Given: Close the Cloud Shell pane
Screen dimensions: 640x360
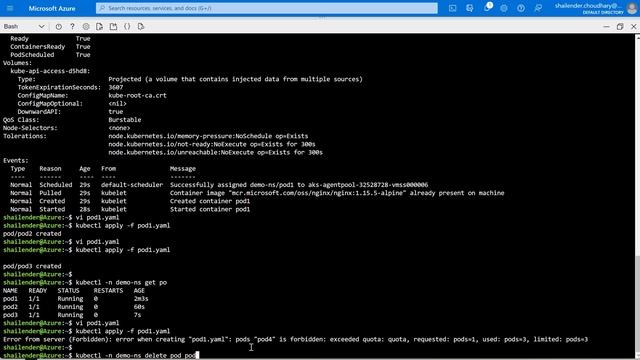Looking at the screenshot, I should [x=633, y=27].
